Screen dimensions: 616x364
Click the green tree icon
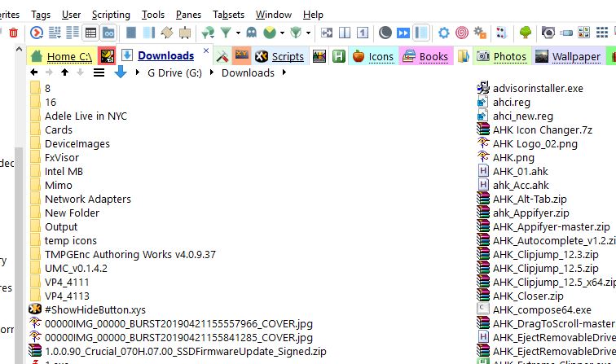point(526,33)
